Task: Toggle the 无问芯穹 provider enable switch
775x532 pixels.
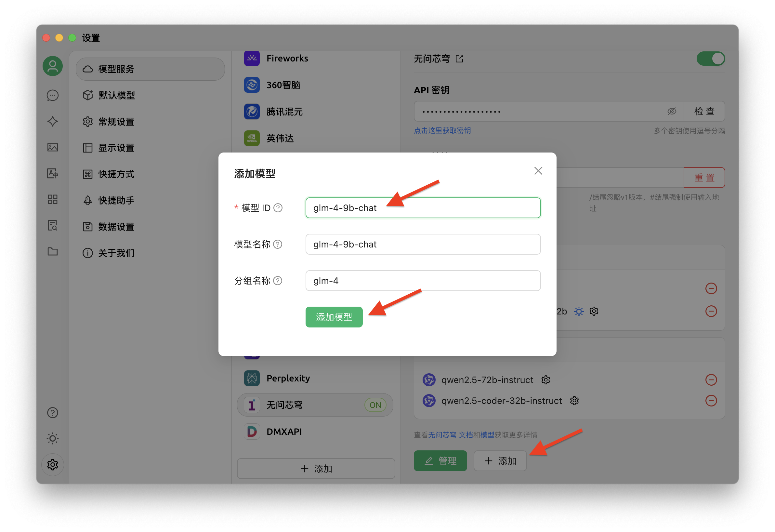Action: click(x=711, y=59)
